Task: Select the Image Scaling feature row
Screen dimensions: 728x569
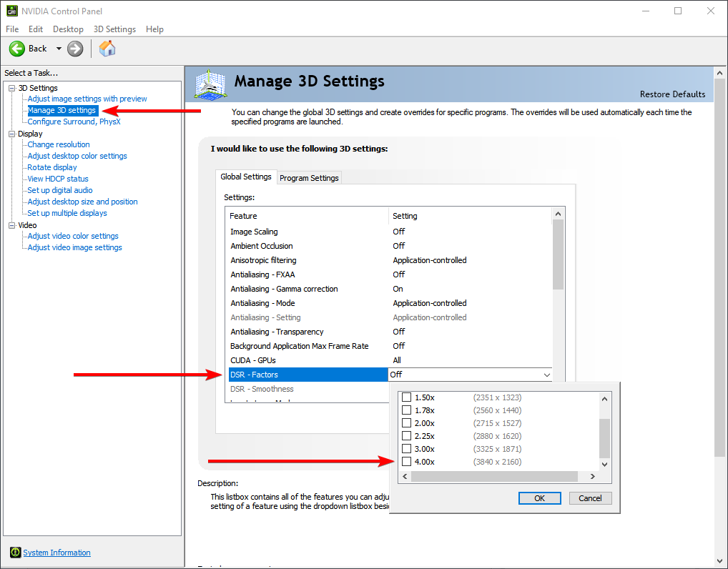Action: (390, 232)
